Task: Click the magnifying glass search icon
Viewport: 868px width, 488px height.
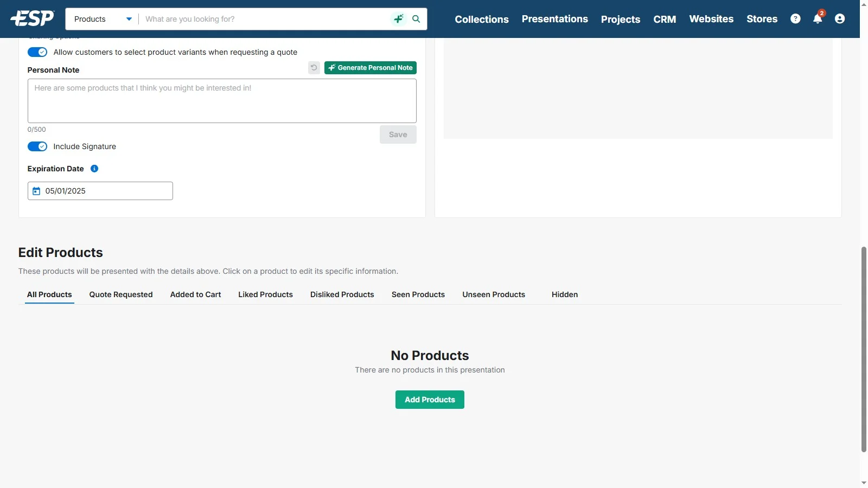Action: [416, 19]
